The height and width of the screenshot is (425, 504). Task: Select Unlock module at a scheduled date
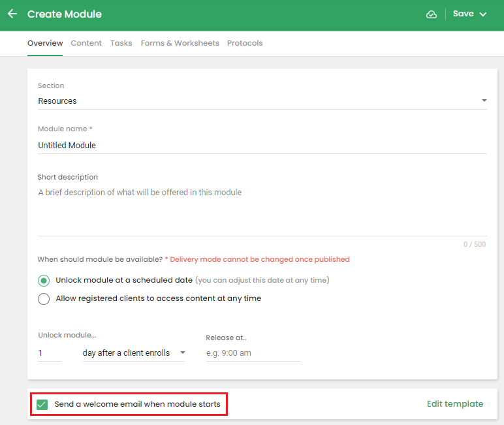click(x=44, y=281)
